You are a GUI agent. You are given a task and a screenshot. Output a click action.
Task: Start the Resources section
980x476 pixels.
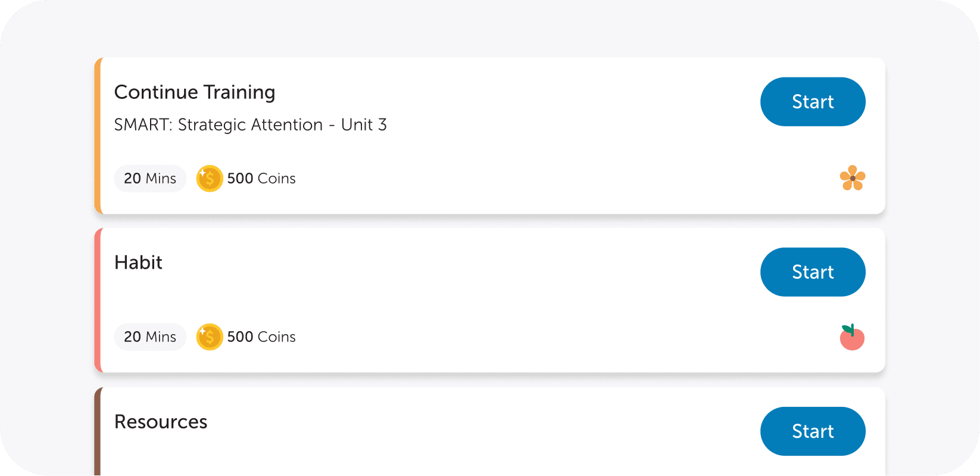click(x=813, y=431)
